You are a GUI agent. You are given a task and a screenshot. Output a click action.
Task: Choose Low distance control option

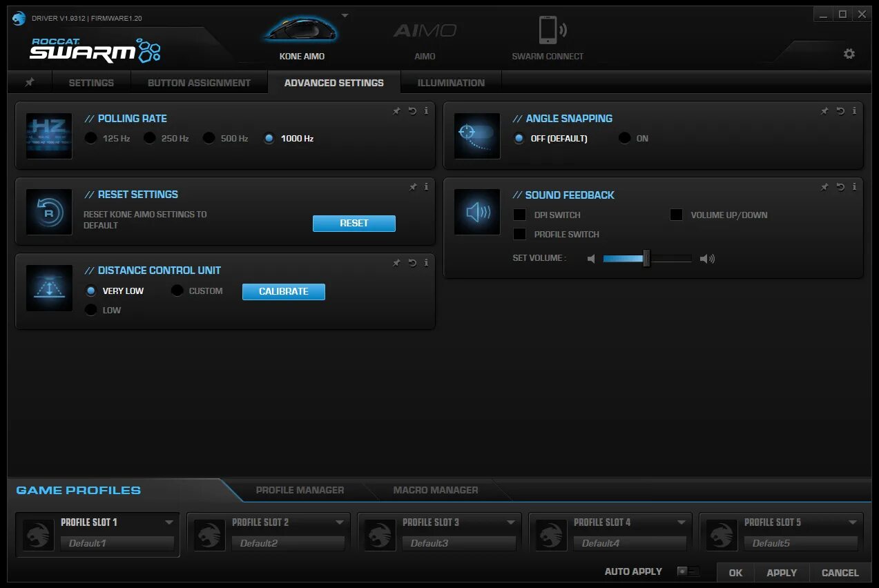click(x=90, y=310)
